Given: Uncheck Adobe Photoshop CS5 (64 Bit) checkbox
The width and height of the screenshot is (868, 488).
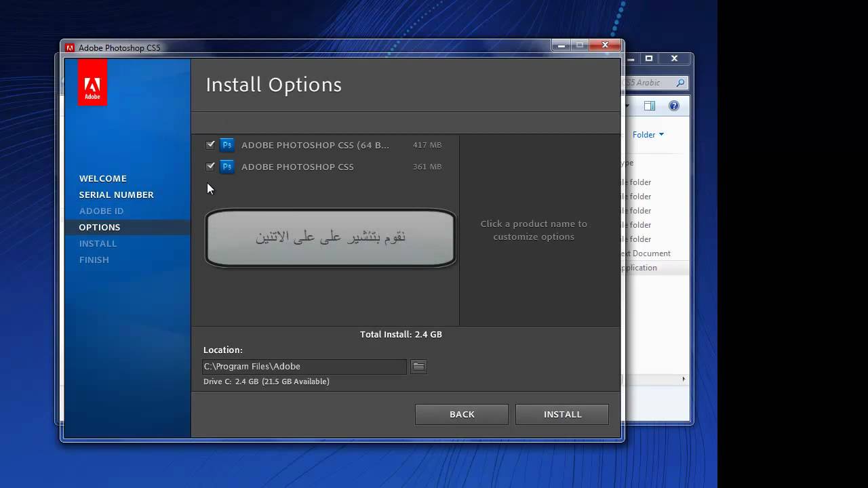Looking at the screenshot, I should 210,144.
